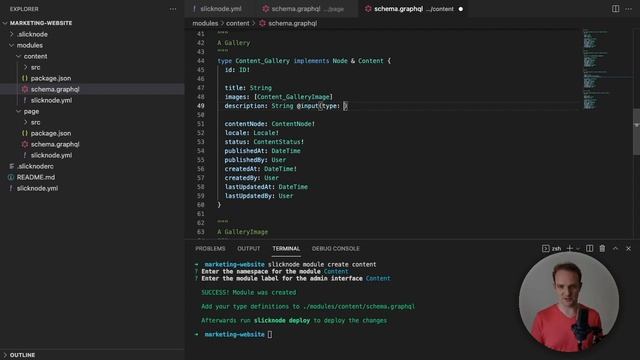
Task: Open the .slicknoderc file
Action: [x=35, y=167]
